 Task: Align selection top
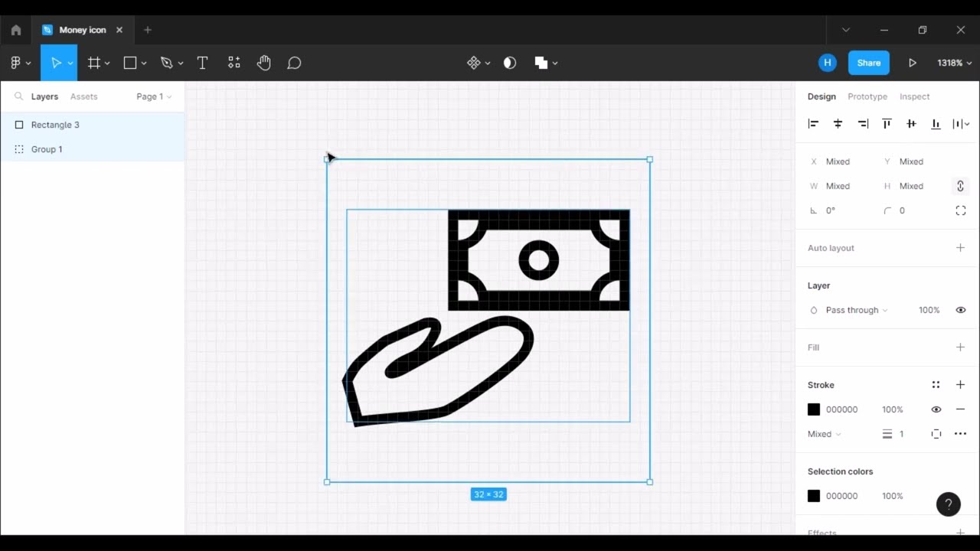pos(887,124)
